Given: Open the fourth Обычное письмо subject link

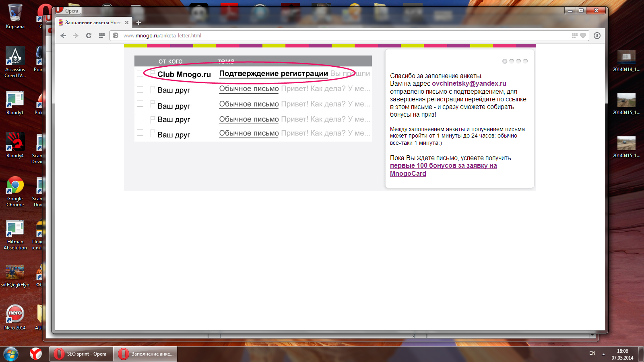Looking at the screenshot, I should pyautogui.click(x=249, y=133).
